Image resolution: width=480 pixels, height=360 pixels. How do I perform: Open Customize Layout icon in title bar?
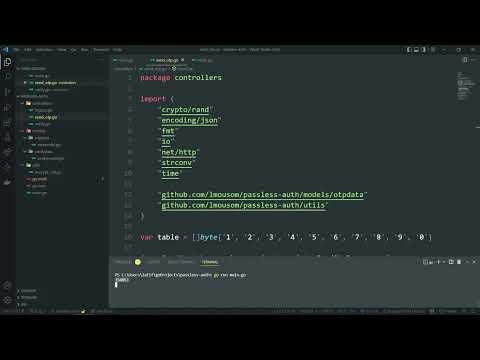pyautogui.click(x=433, y=50)
